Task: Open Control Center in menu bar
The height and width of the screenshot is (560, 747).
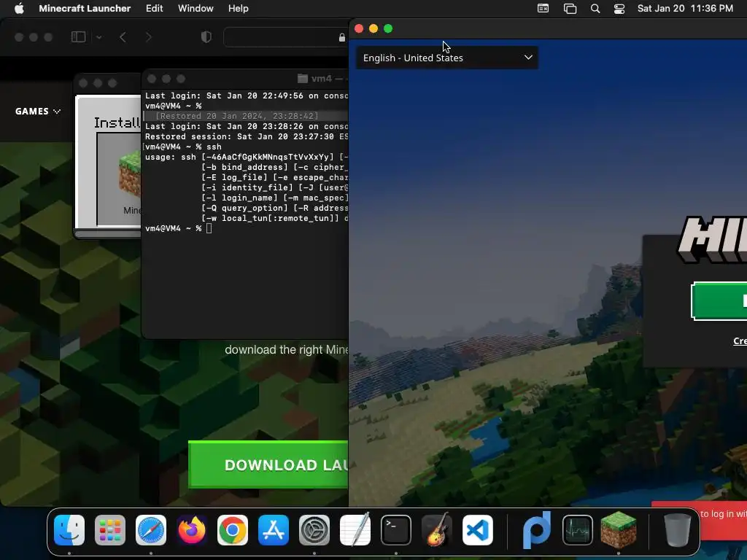Action: pos(619,9)
